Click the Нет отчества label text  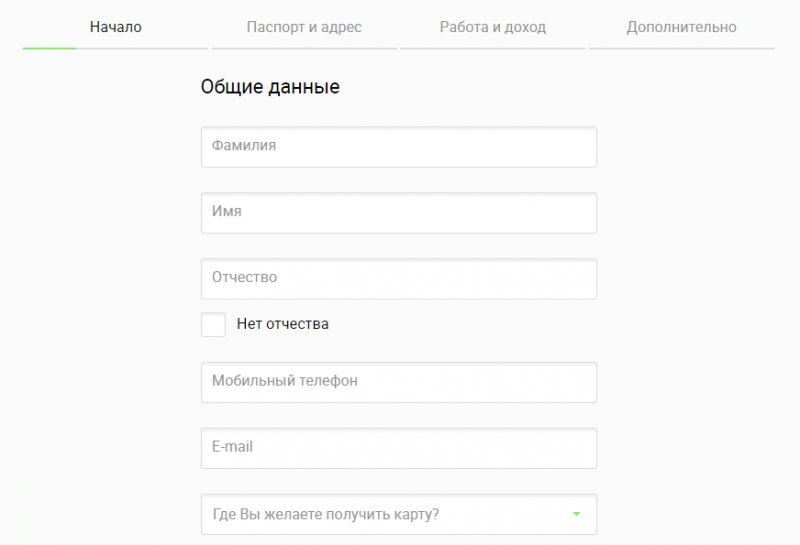coord(282,324)
